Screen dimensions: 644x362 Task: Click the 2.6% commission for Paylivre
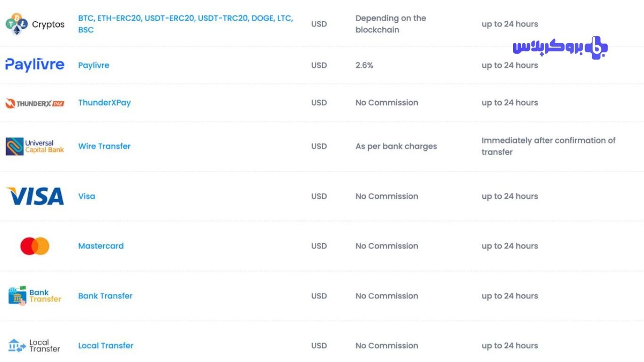(364, 65)
